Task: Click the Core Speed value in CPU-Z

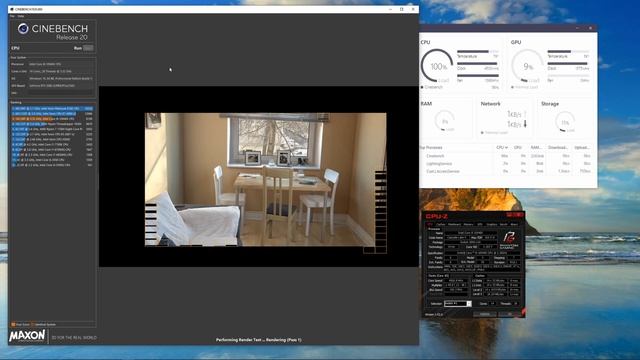Action: click(456, 280)
